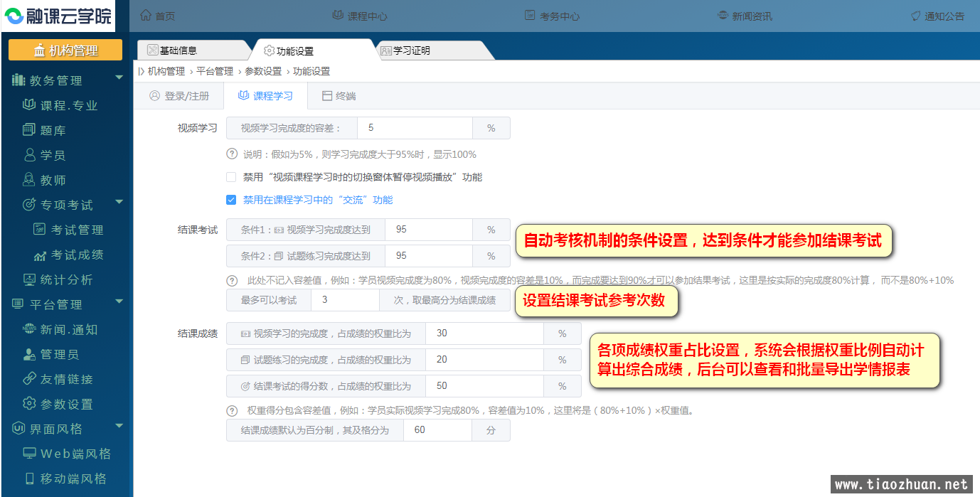This screenshot has width=980, height=497.
Task: Click the gear icon on 功能设置 tab
Action: click(269, 50)
